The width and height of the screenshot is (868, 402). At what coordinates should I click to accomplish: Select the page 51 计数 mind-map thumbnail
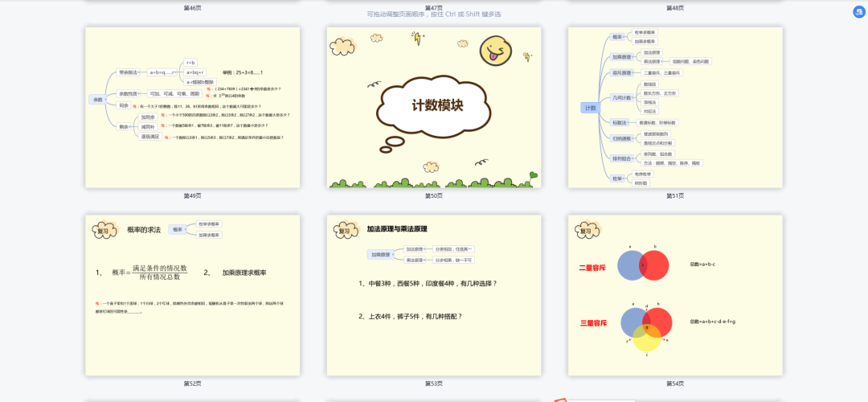click(675, 108)
